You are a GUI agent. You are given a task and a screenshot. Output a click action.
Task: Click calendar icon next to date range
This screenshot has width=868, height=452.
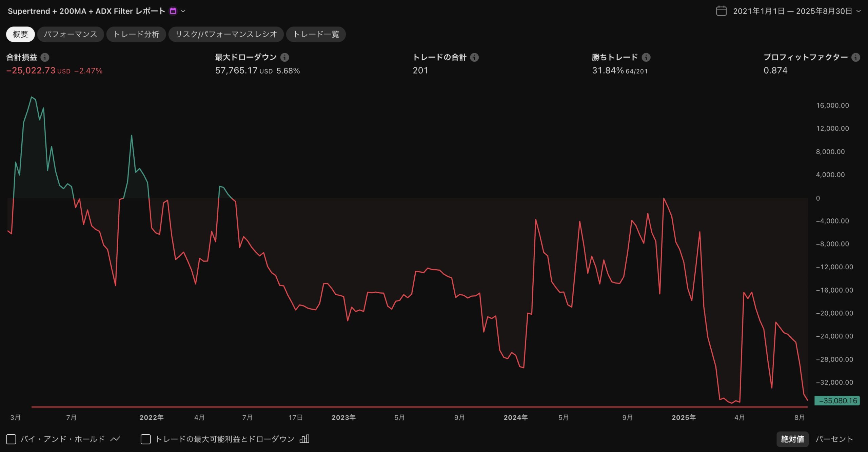(x=721, y=11)
